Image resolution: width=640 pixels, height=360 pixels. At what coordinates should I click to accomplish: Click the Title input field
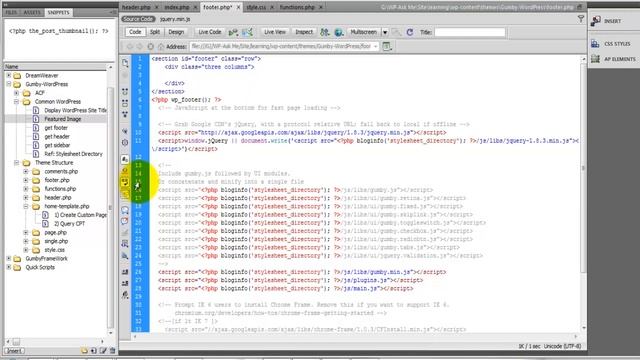coord(470,32)
